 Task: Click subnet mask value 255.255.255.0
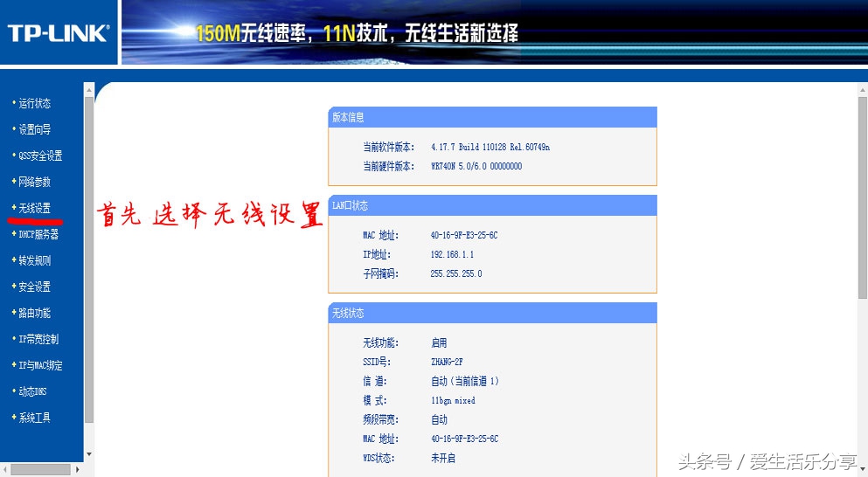(x=456, y=274)
